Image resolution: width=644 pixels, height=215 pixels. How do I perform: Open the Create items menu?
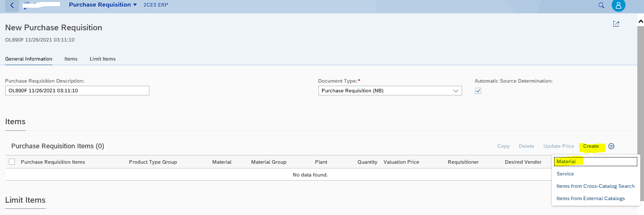point(591,146)
